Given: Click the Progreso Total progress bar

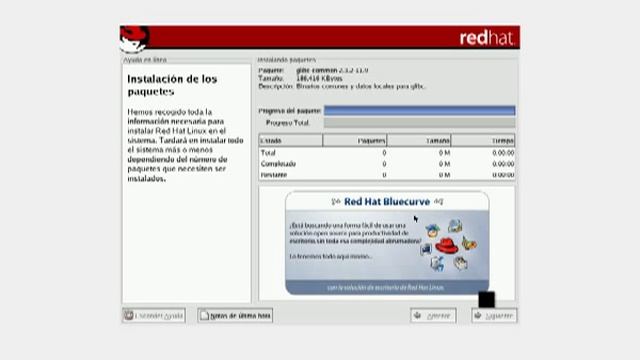Looking at the screenshot, I should tap(420, 123).
